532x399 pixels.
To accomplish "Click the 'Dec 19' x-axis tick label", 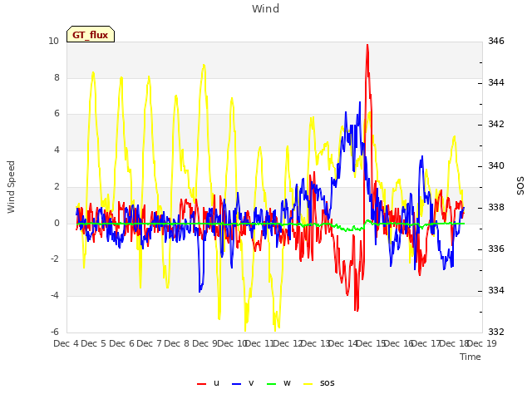I will [x=481, y=343].
